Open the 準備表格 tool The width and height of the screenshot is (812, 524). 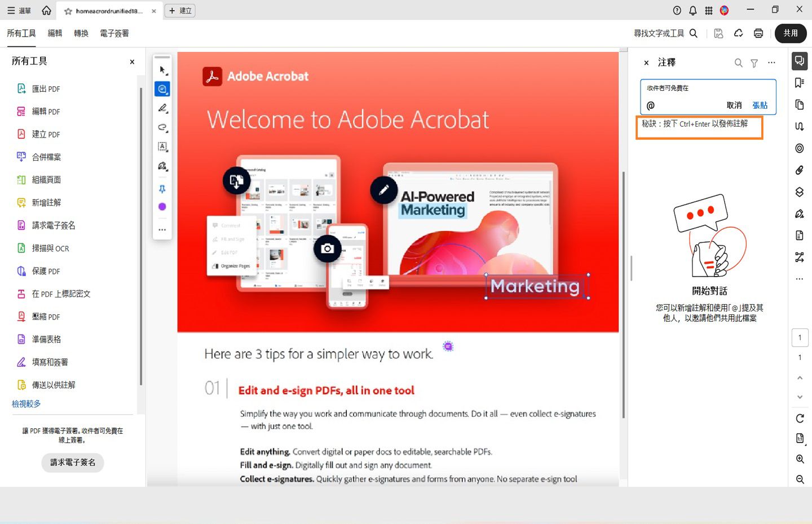(x=39, y=339)
